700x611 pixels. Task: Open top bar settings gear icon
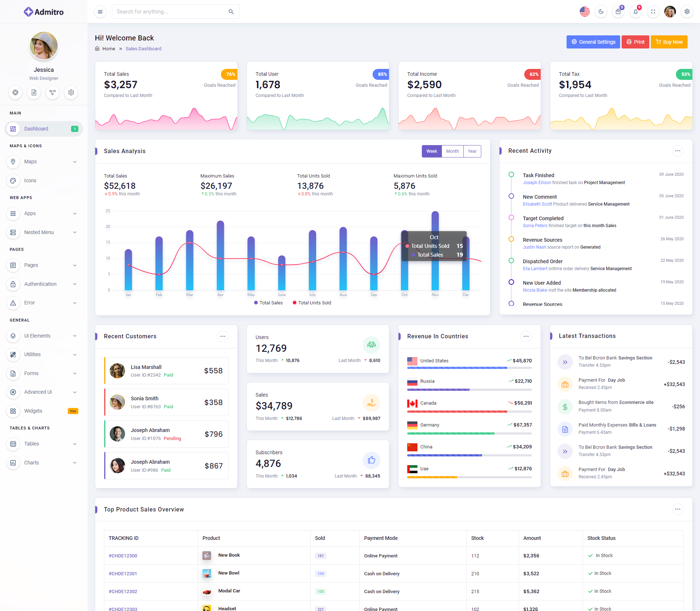click(687, 12)
